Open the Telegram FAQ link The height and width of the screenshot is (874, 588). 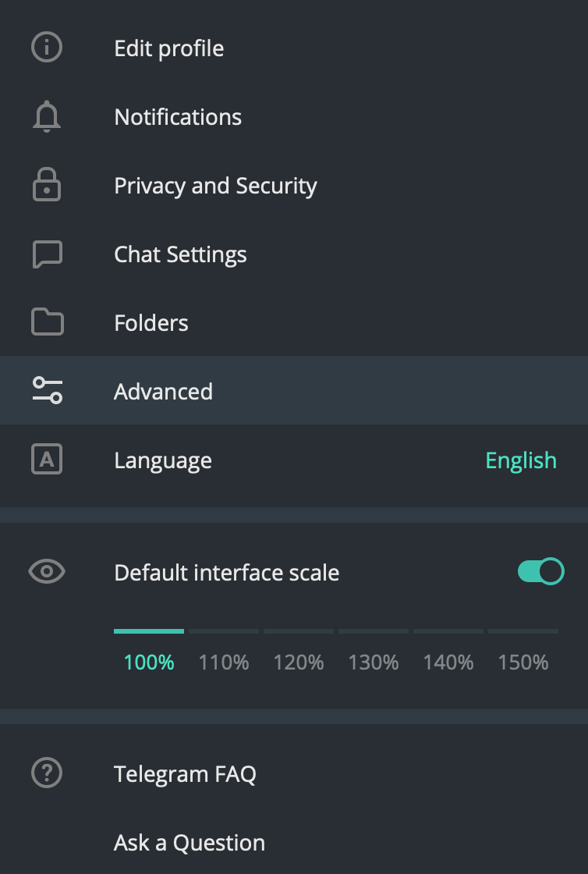point(185,774)
